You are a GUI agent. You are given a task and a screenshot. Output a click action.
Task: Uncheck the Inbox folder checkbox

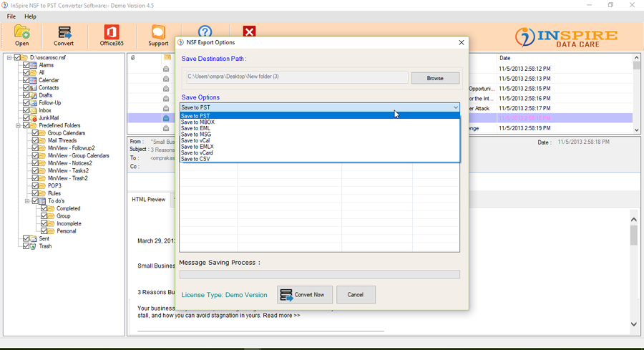point(26,110)
